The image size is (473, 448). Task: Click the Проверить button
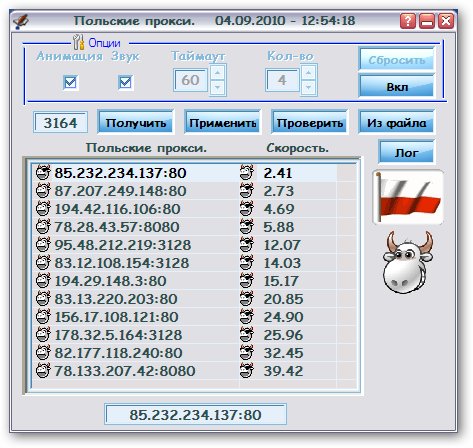coord(310,123)
